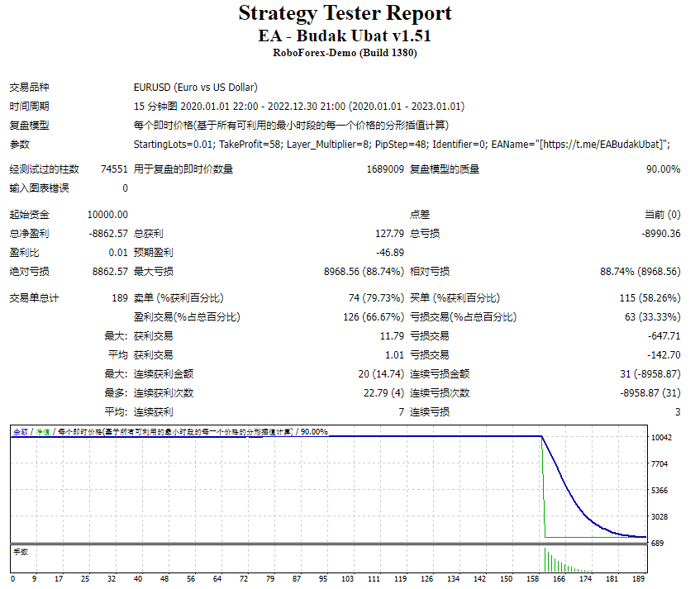700x589 pixels.
Task: Click long positions value 115 (58.26%)
Action: (650, 297)
